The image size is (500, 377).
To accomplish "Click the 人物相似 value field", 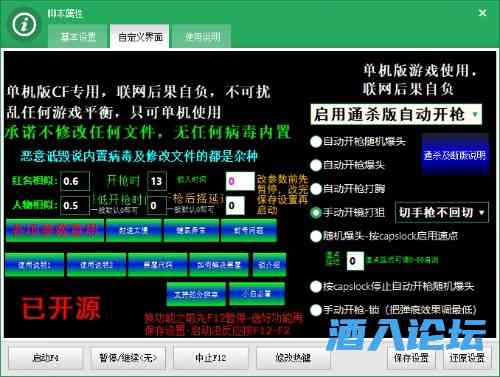I will [x=75, y=205].
